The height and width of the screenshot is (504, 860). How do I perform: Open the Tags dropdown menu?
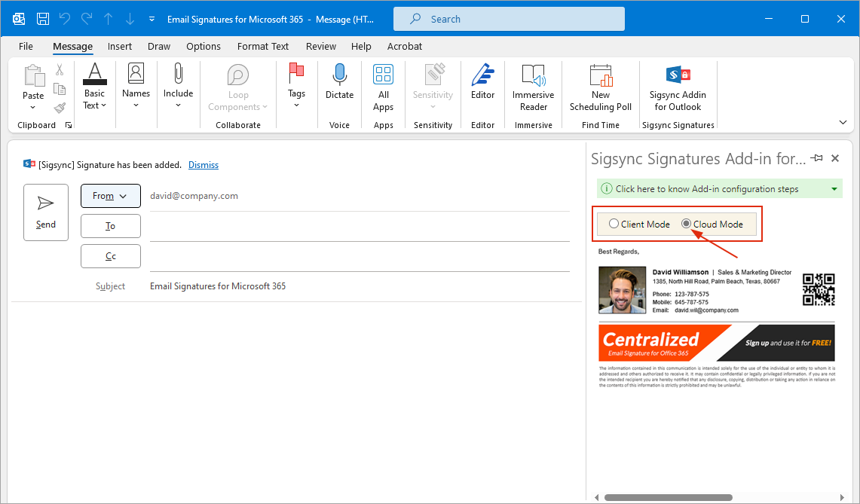click(x=296, y=87)
